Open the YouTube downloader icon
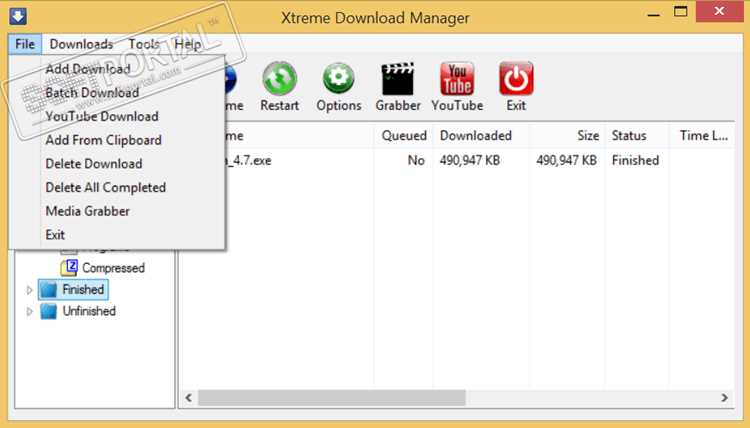 (457, 79)
